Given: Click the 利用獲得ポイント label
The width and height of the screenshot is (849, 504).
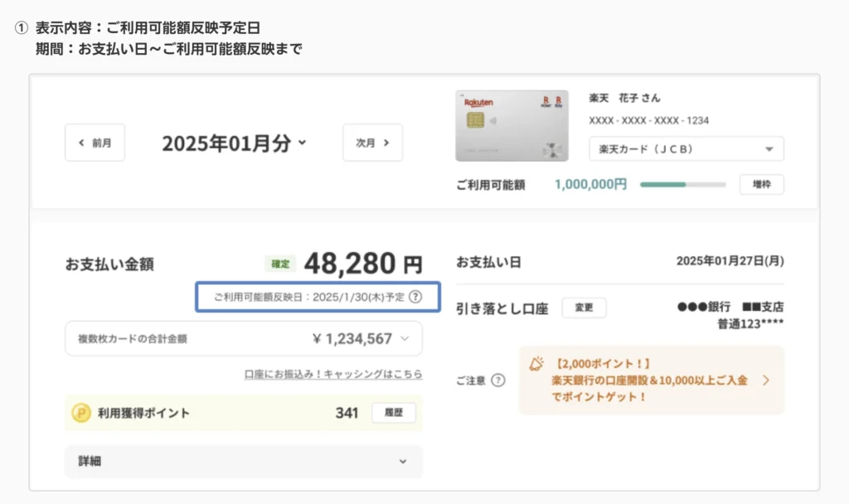Looking at the screenshot, I should pyautogui.click(x=143, y=413).
